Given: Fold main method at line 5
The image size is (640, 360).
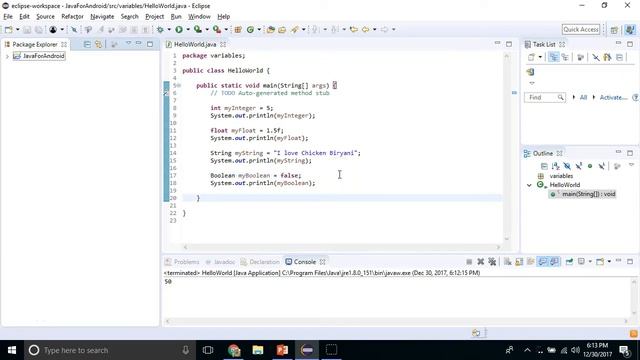Looking at the screenshot, I should [x=179, y=86].
